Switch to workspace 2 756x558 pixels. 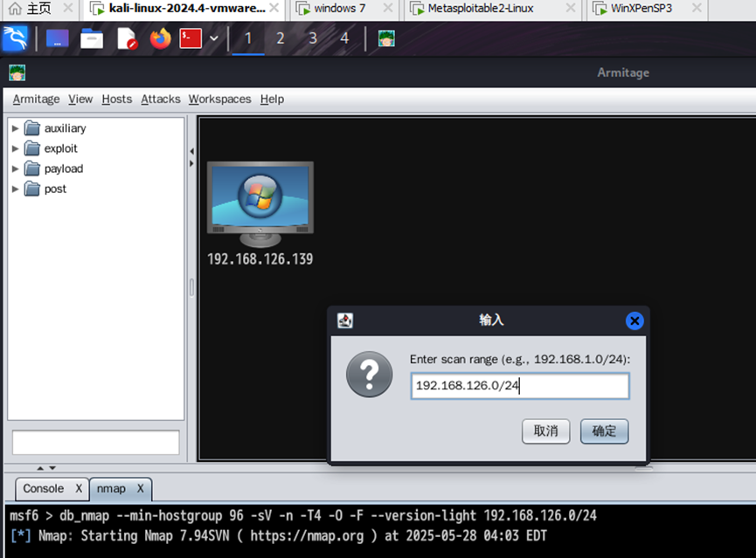(x=281, y=38)
